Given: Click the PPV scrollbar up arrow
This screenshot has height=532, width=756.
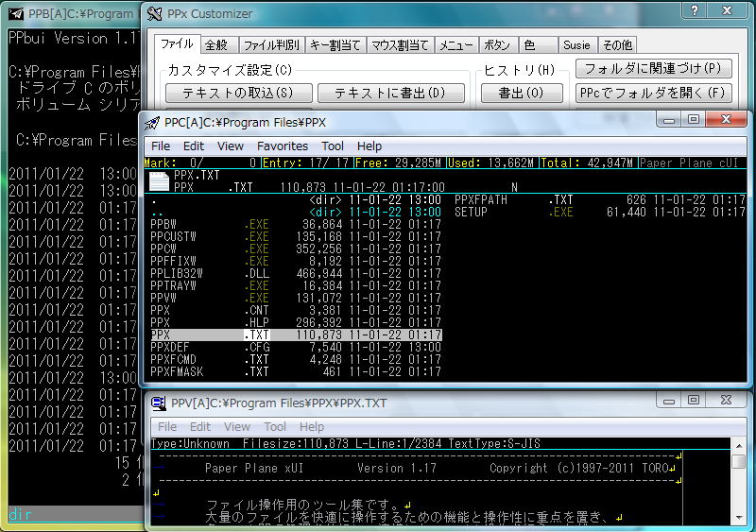Looking at the screenshot, I should 738,461.
